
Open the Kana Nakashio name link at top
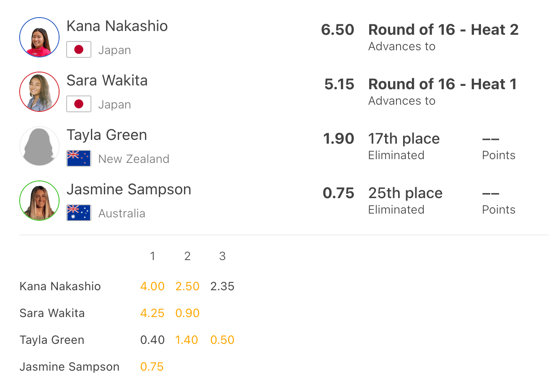117,26
